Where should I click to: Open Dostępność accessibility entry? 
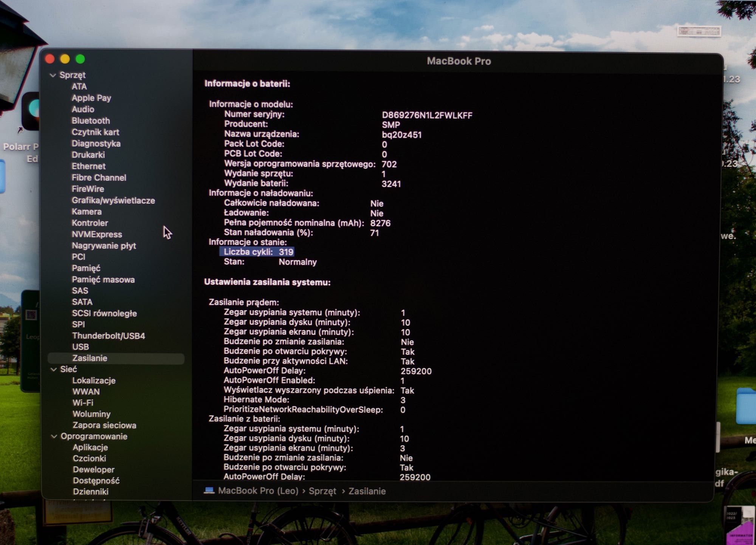tap(96, 481)
